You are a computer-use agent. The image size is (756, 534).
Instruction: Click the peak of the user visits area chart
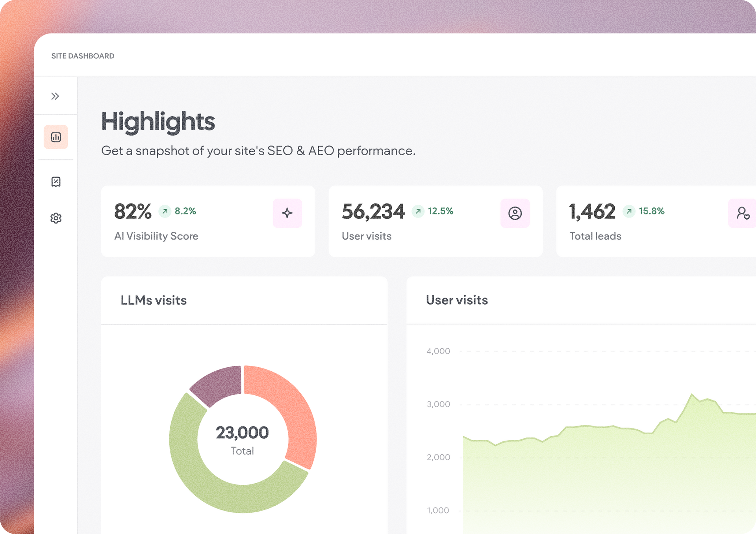[x=692, y=394]
